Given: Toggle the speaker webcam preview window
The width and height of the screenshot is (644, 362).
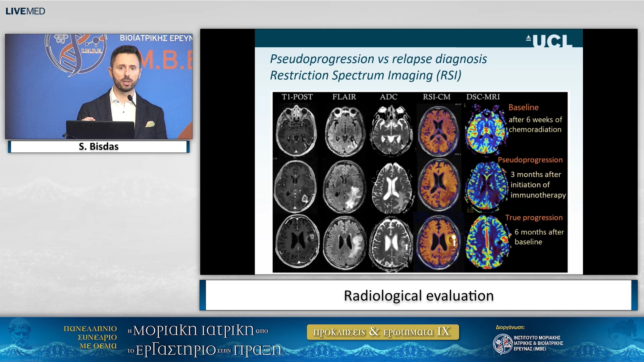Looking at the screenshot, I should coord(99,85).
